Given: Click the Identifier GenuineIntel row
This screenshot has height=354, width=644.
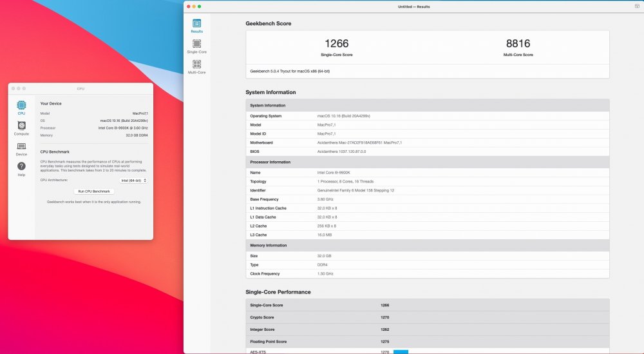Looking at the screenshot, I should click(x=428, y=190).
